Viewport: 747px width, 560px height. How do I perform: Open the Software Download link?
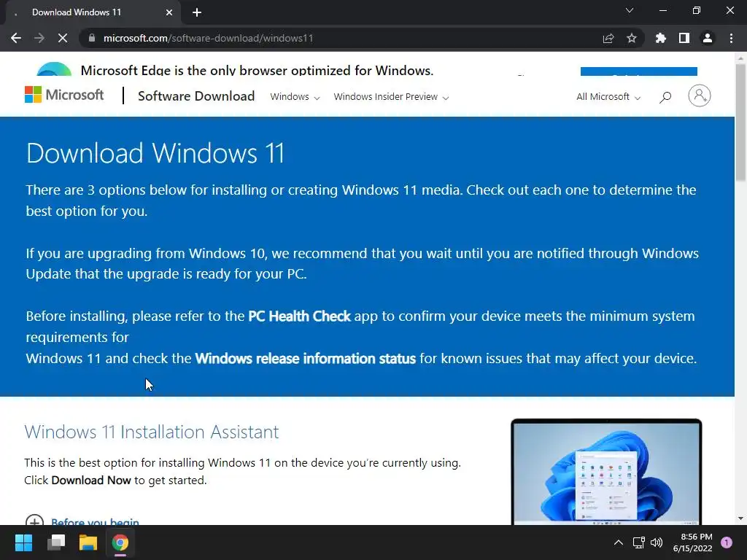coord(196,96)
